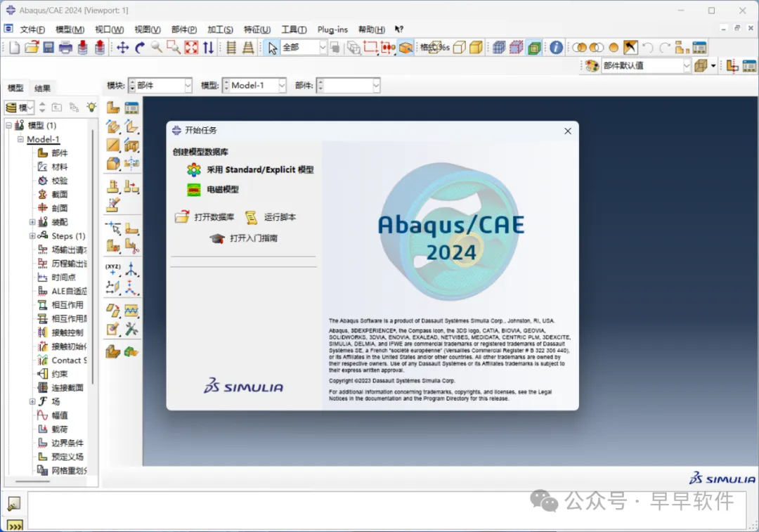Viewport: 759px width, 532px height.
Task: Click the Create Part icon in toolbox
Action: coord(112,108)
